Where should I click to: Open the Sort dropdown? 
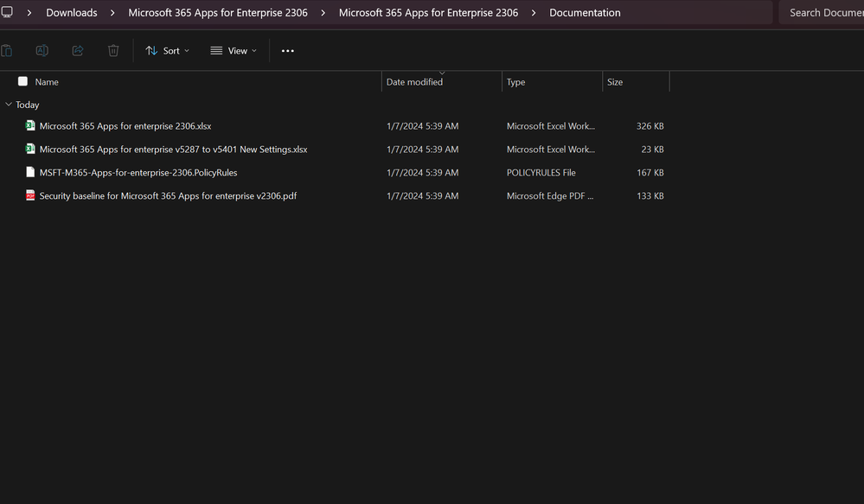tap(168, 51)
